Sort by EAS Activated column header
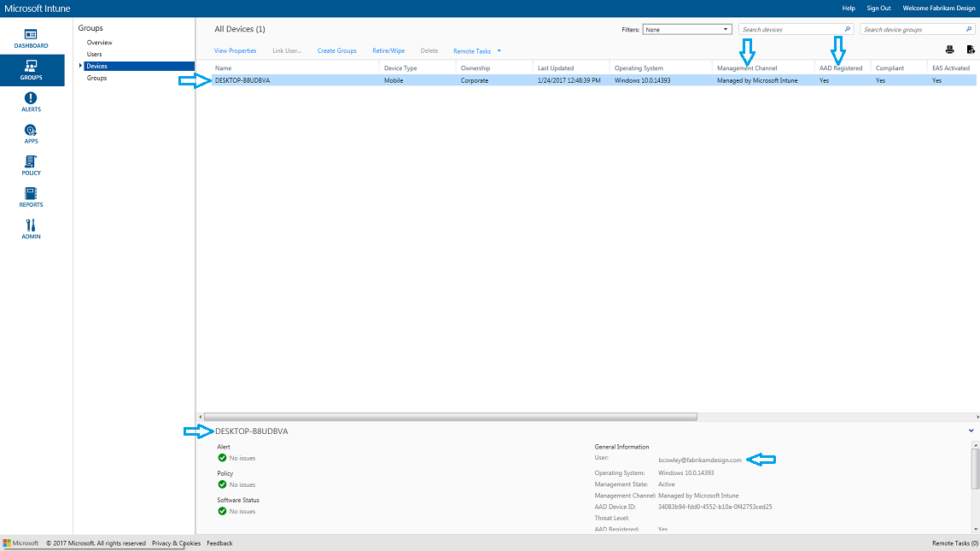 [x=951, y=68]
